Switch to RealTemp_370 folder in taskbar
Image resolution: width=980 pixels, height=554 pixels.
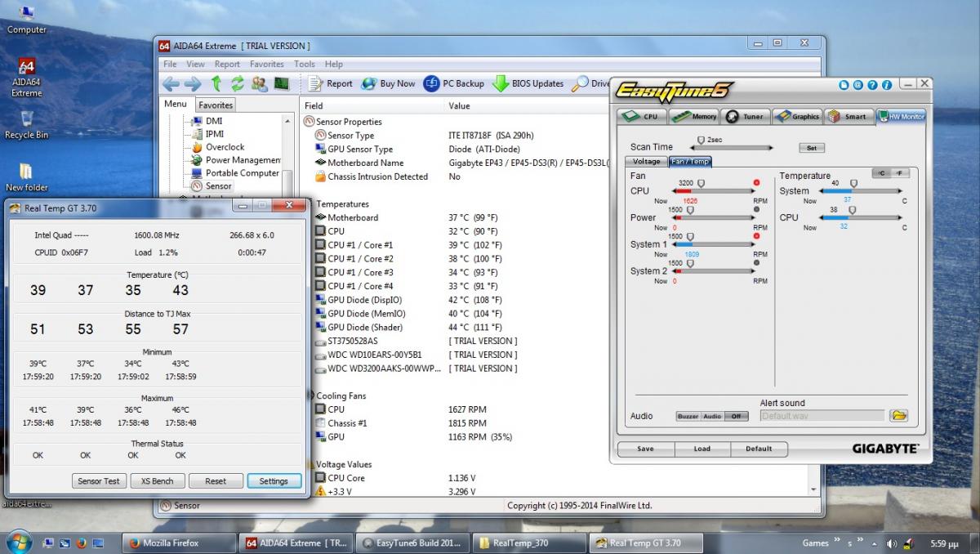pyautogui.click(x=529, y=543)
